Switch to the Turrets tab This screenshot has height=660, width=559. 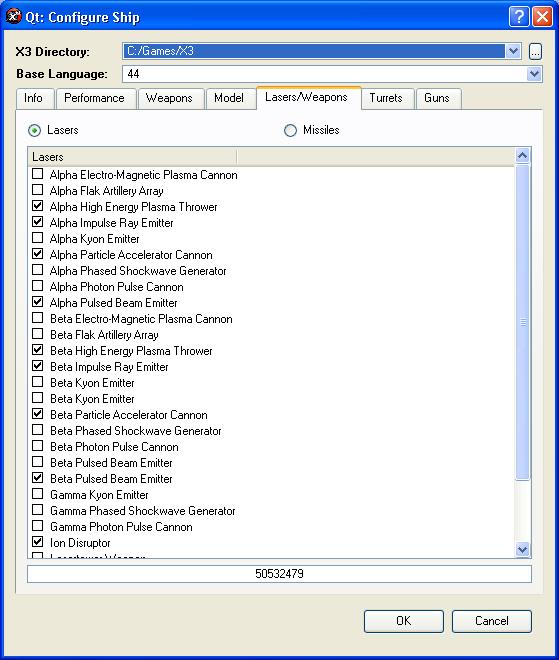coord(386,98)
